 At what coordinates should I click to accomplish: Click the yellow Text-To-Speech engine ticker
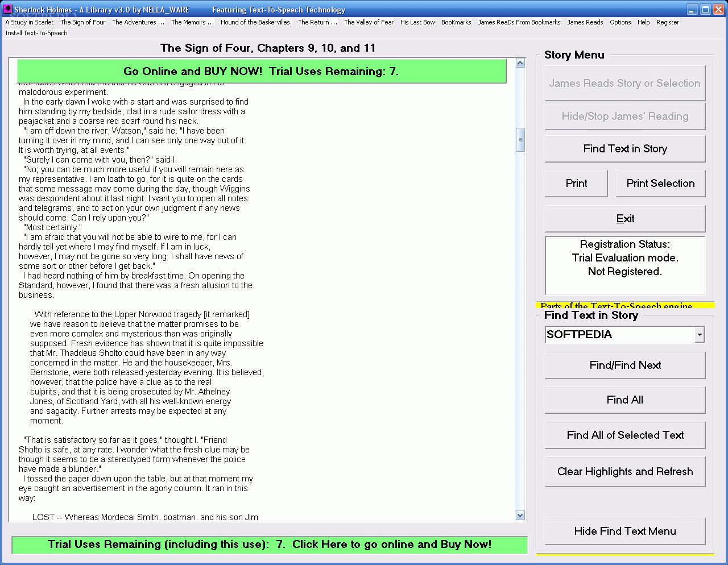625,305
